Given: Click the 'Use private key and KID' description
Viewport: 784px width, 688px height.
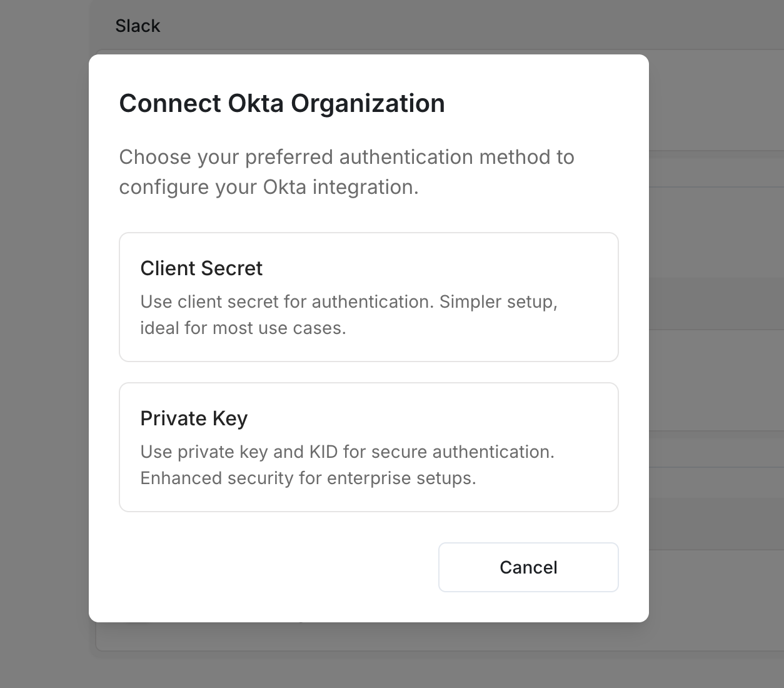Looking at the screenshot, I should pos(347,465).
